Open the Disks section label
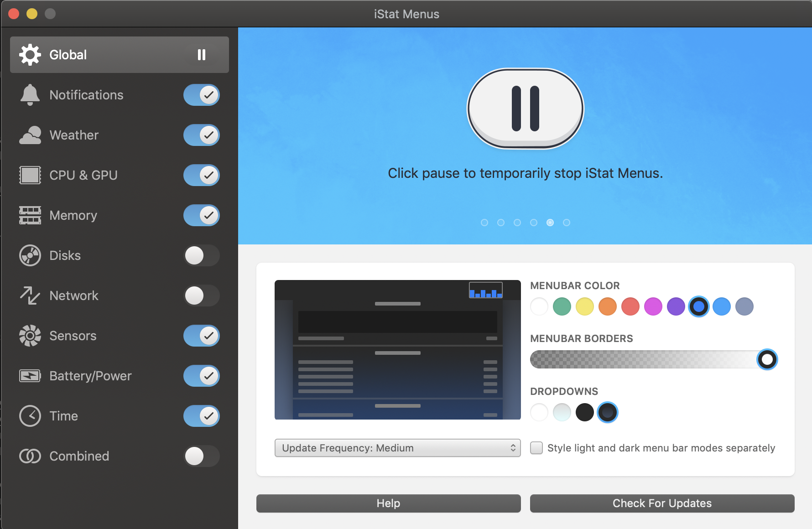 pyautogui.click(x=65, y=255)
